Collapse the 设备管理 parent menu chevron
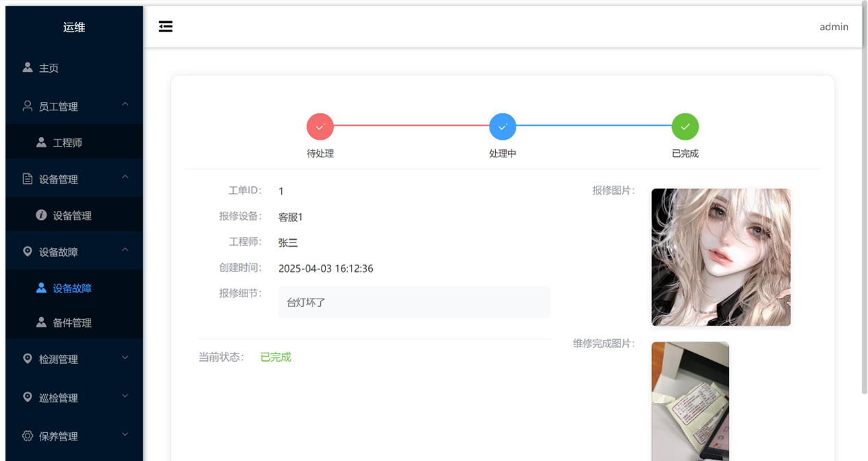Screen dimensions: 868x461 (125, 177)
